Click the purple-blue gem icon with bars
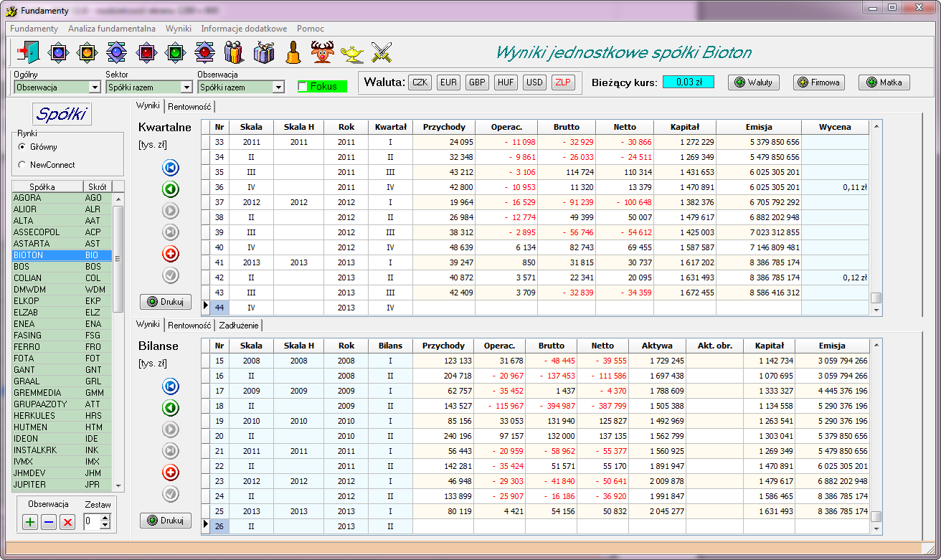 (x=117, y=52)
